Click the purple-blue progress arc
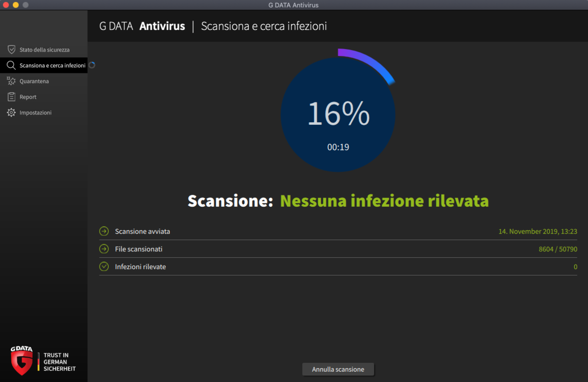Screen dimensions: 588x382 369,63
